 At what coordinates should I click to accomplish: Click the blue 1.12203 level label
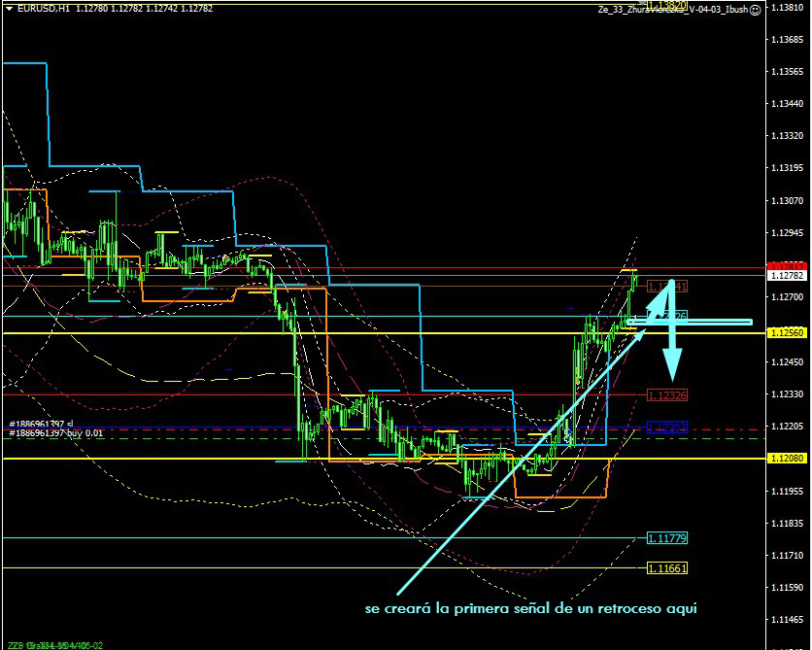click(666, 427)
